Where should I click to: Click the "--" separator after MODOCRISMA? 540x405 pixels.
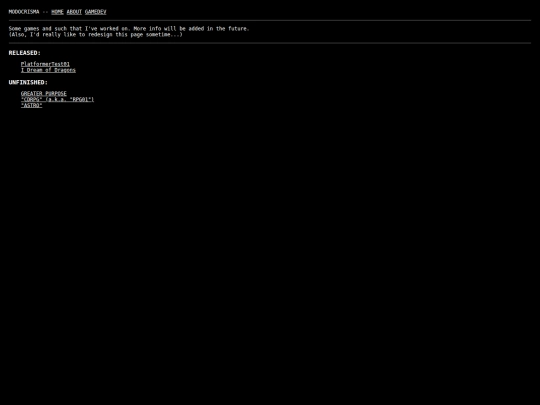coord(45,12)
